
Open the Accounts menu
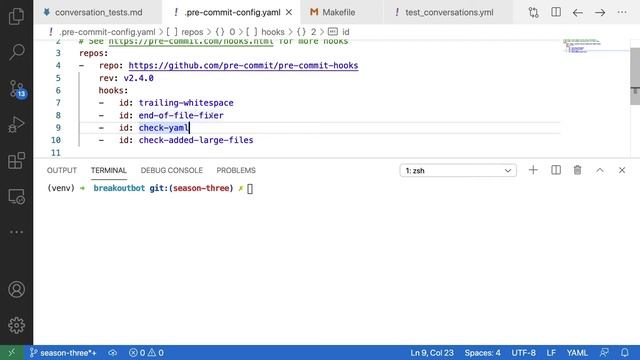(x=16, y=289)
